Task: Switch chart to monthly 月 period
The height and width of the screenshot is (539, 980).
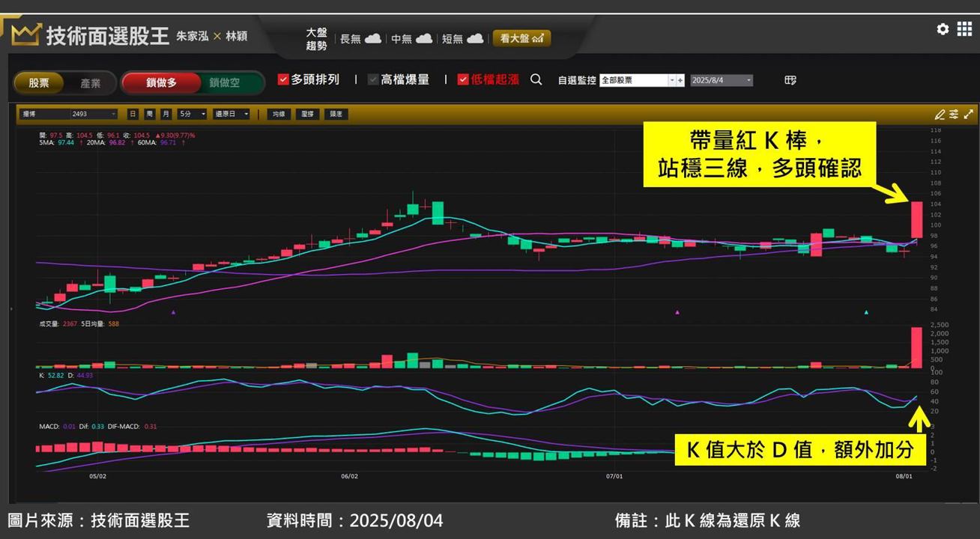Action: 166,114
